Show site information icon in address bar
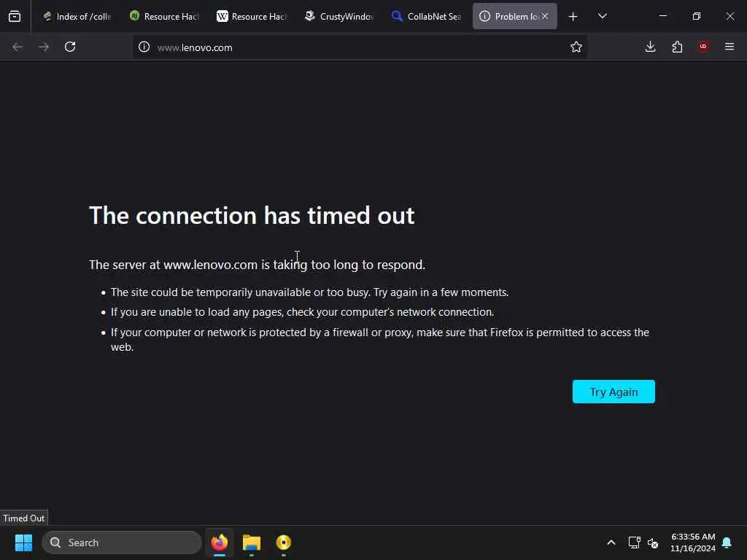 (x=144, y=47)
